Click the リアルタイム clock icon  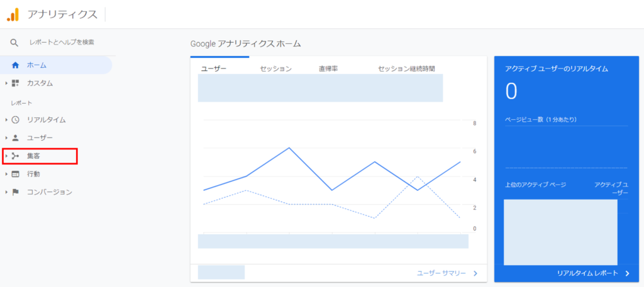click(15, 120)
